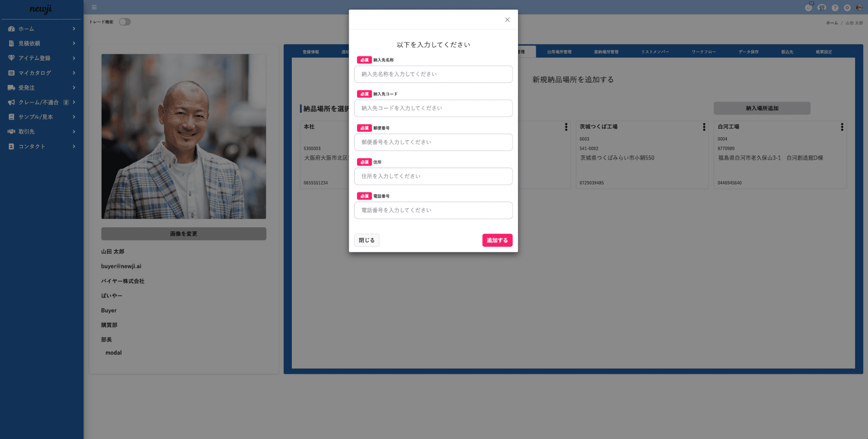Switch to the 出荷場所管理 tab
The image size is (868, 439).
[x=559, y=52]
